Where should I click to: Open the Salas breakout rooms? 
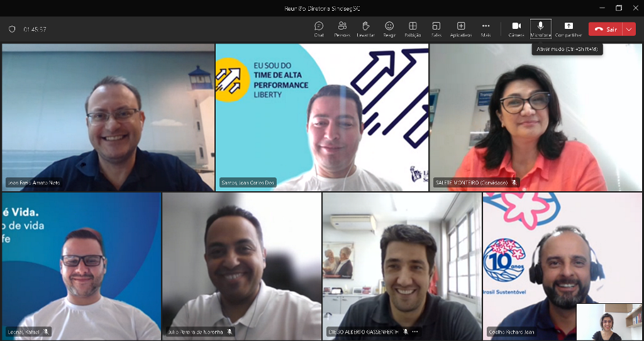tap(436, 28)
